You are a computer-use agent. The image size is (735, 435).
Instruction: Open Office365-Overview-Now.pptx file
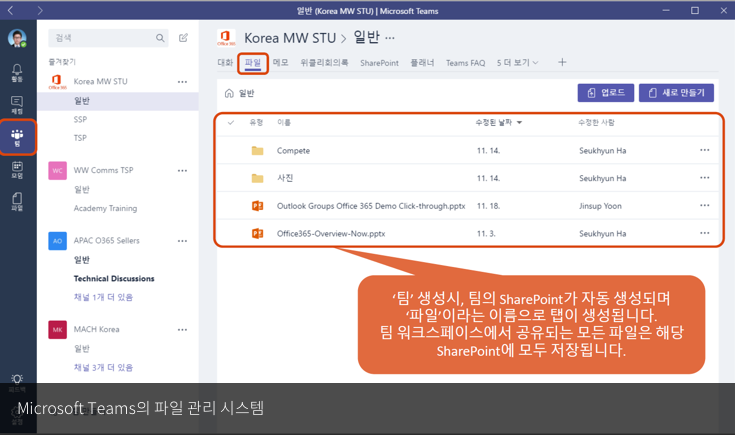point(331,233)
